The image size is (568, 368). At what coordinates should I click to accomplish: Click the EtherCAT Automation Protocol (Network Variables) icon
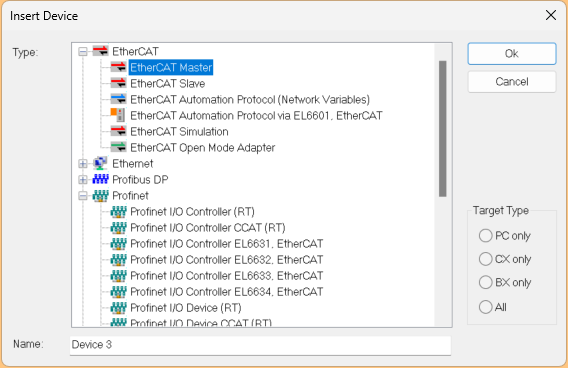point(118,99)
